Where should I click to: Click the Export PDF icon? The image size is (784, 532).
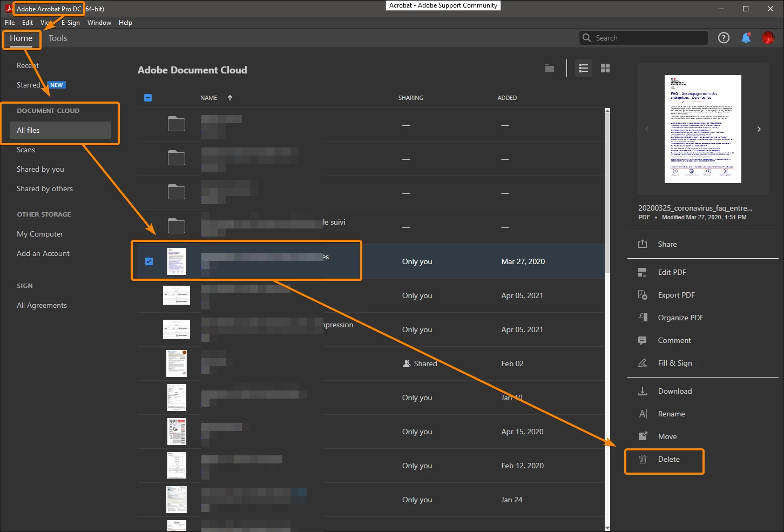(643, 295)
